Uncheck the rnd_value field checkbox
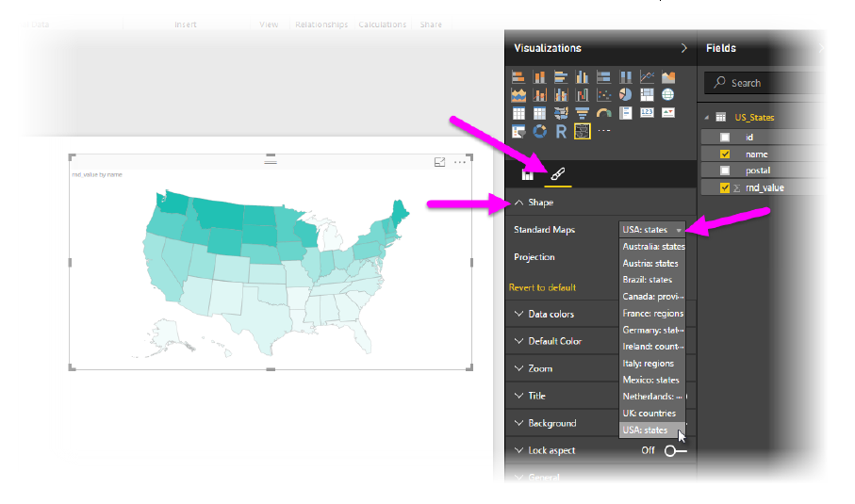 click(725, 188)
